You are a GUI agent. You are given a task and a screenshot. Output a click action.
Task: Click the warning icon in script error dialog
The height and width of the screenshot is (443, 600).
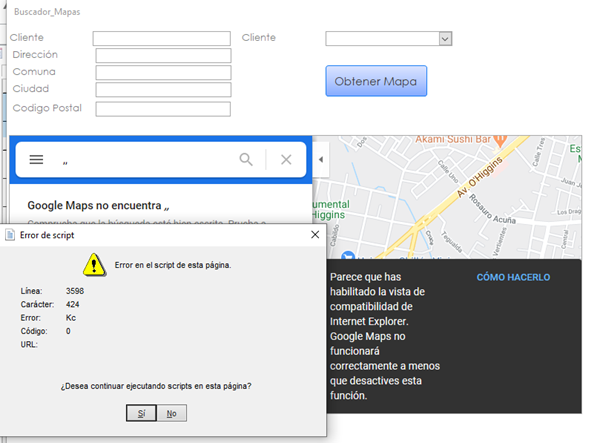pyautogui.click(x=94, y=265)
